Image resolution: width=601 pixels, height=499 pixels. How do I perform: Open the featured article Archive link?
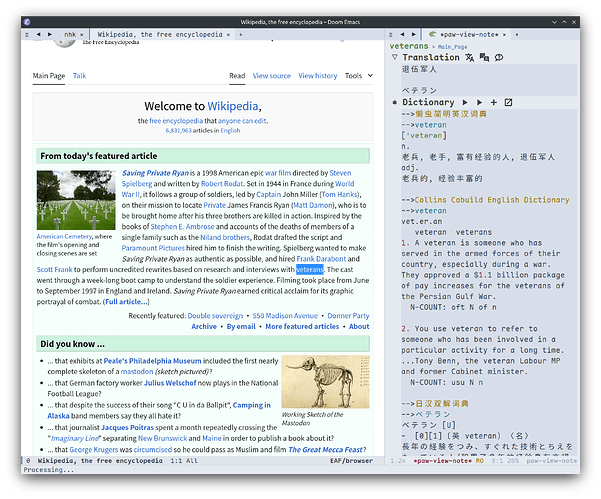204,326
